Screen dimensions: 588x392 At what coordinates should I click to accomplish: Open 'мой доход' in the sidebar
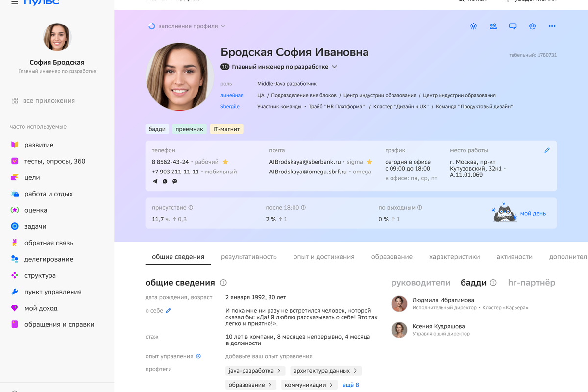pos(41,308)
